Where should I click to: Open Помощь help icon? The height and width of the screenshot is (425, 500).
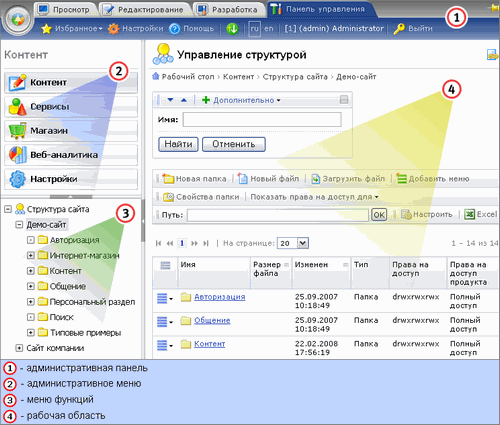[x=175, y=29]
